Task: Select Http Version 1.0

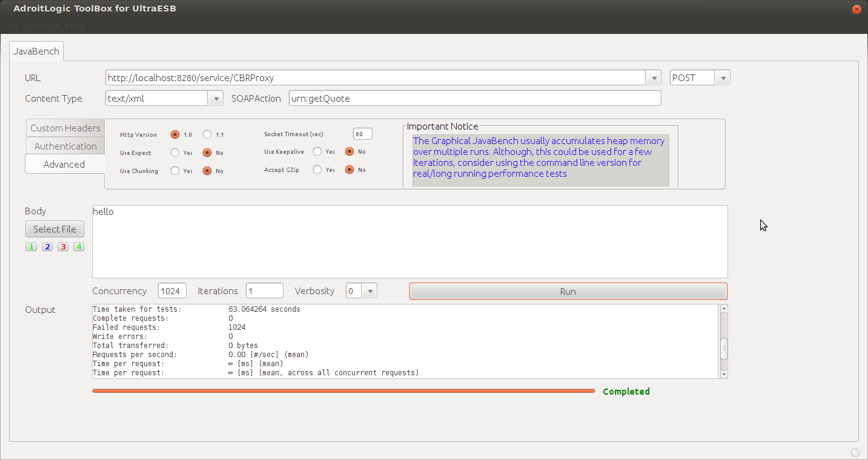Action: (175, 134)
